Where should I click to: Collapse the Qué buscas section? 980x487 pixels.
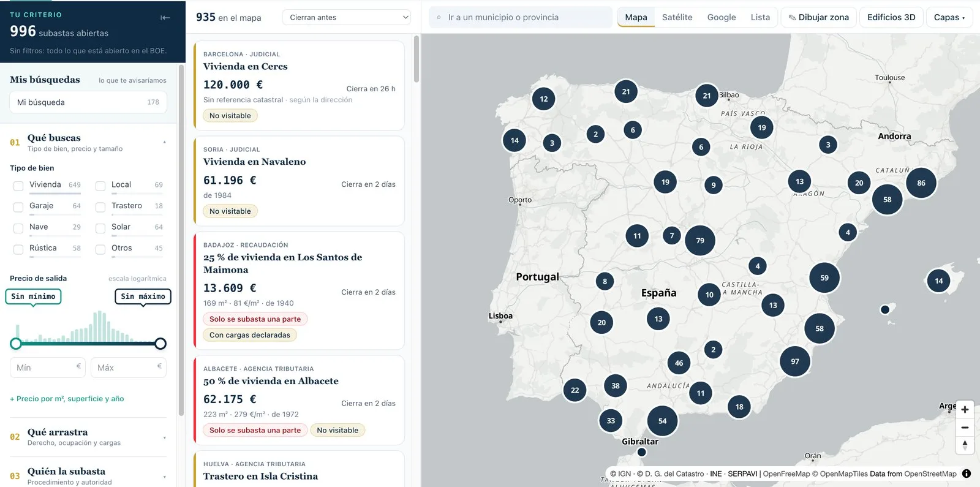[x=88, y=143]
